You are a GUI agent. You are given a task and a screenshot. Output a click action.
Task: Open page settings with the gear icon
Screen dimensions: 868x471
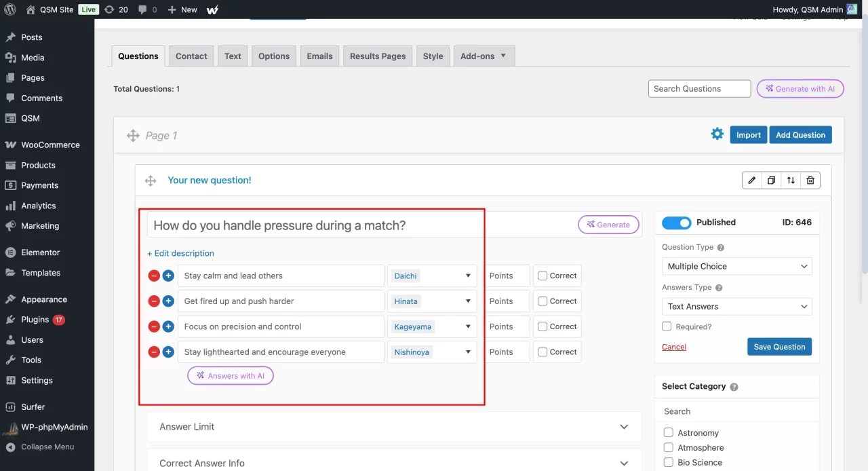(717, 134)
